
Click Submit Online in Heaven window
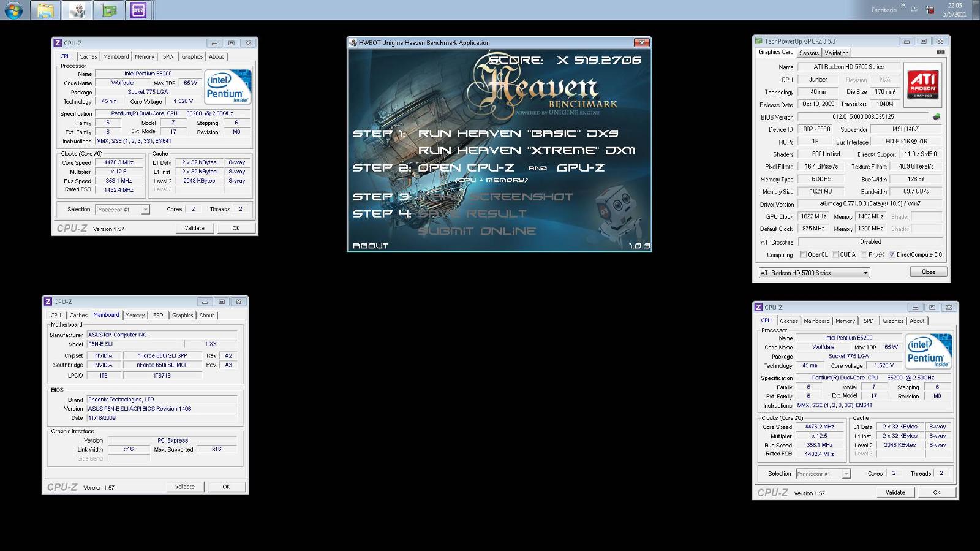477,231
